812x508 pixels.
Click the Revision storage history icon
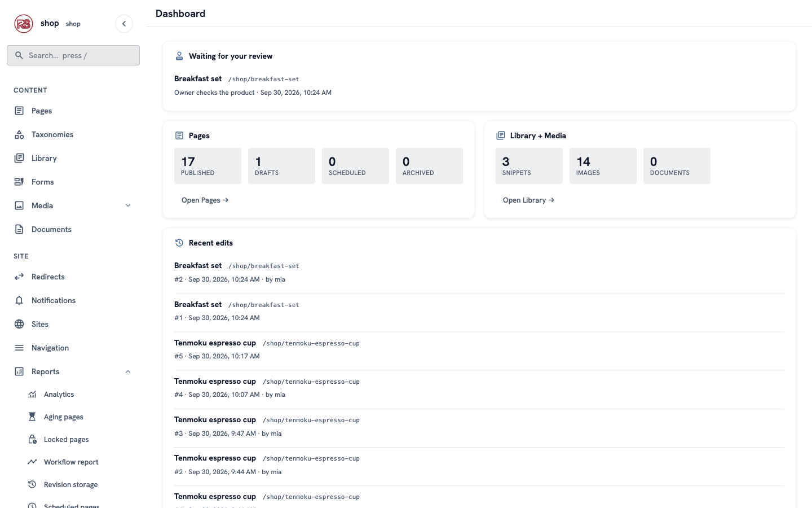[32, 484]
